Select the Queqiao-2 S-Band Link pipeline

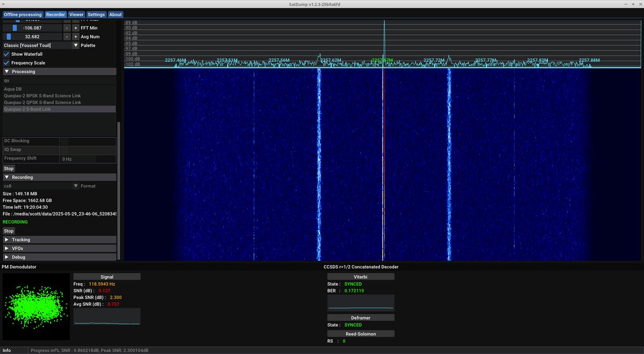[60, 109]
